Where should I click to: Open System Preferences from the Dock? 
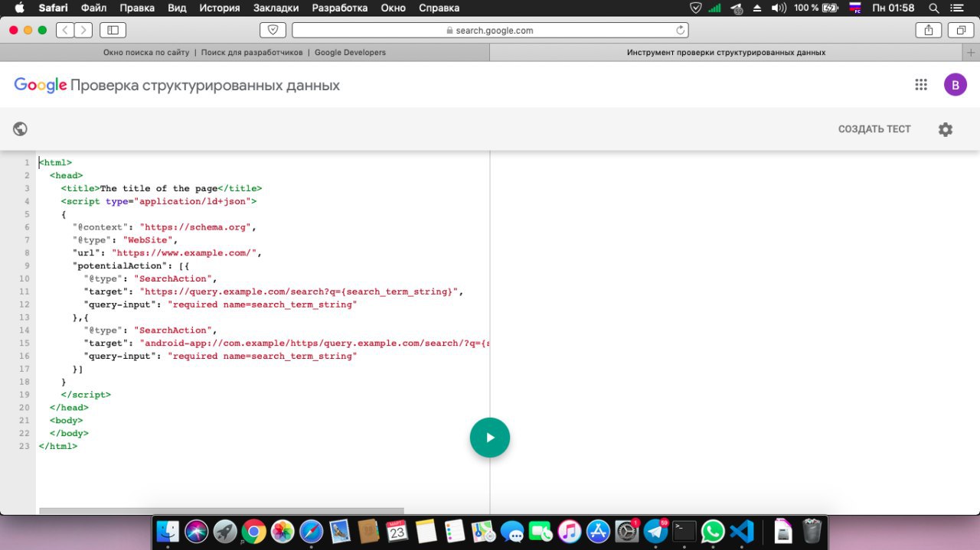[x=627, y=531]
